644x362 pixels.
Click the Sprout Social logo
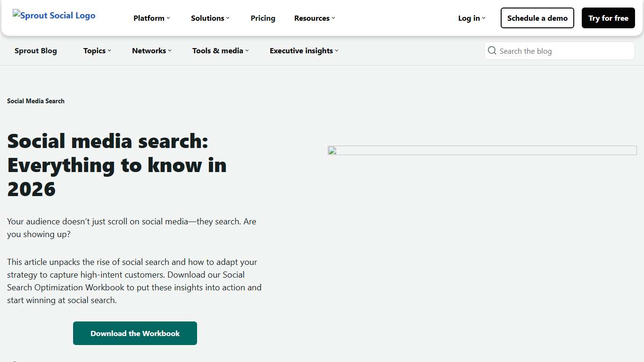point(53,15)
